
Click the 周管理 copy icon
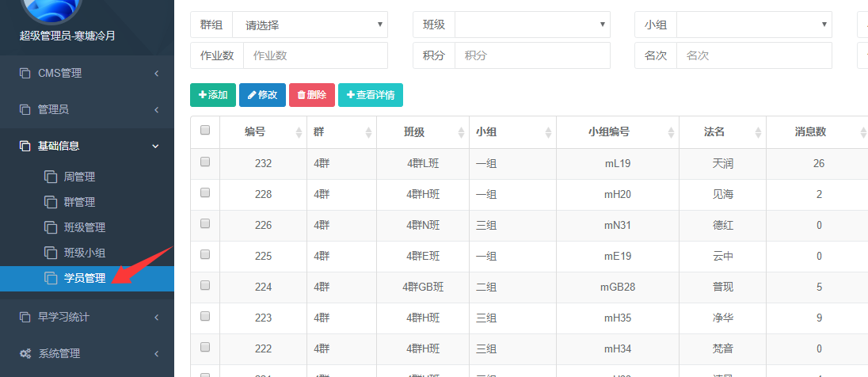coord(51,177)
